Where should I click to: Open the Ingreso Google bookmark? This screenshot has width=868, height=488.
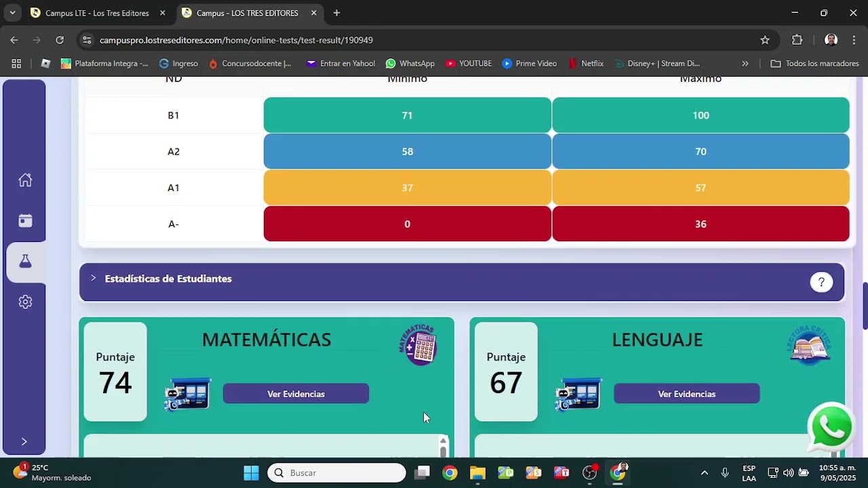178,64
